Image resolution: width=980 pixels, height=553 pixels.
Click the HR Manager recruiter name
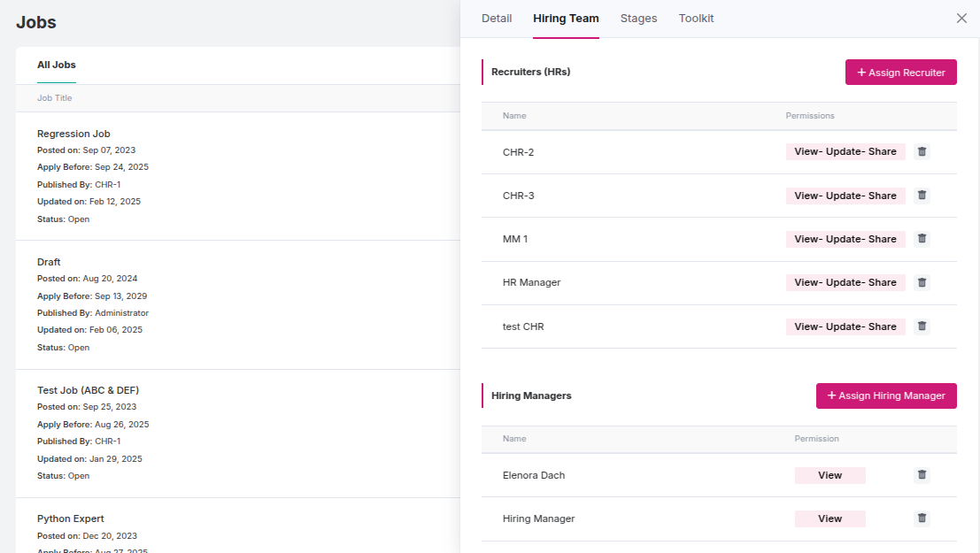point(531,282)
